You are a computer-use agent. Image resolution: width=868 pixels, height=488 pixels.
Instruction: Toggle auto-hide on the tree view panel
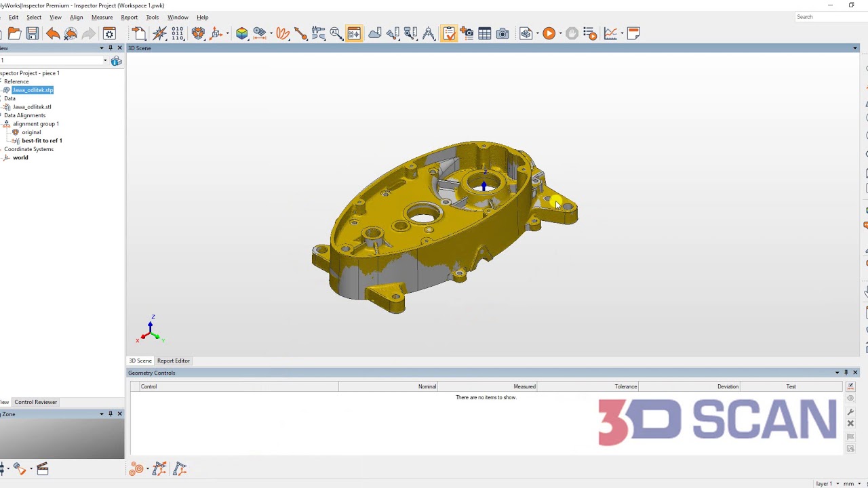pos(110,48)
